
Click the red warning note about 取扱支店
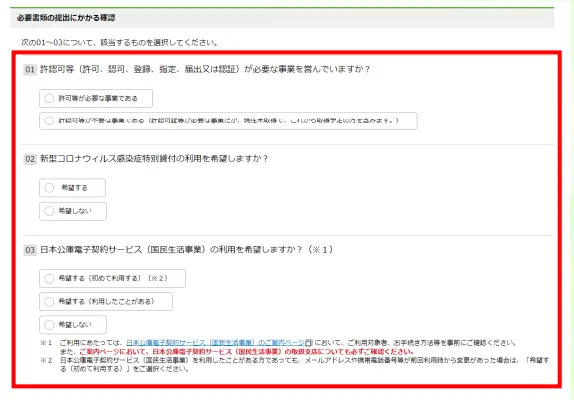click(x=246, y=352)
